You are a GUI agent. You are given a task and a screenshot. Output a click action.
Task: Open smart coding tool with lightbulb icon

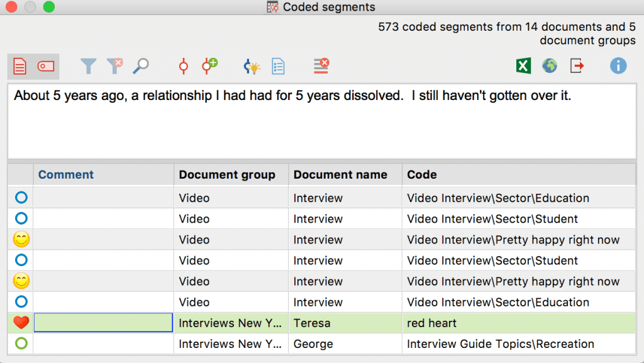pos(252,66)
